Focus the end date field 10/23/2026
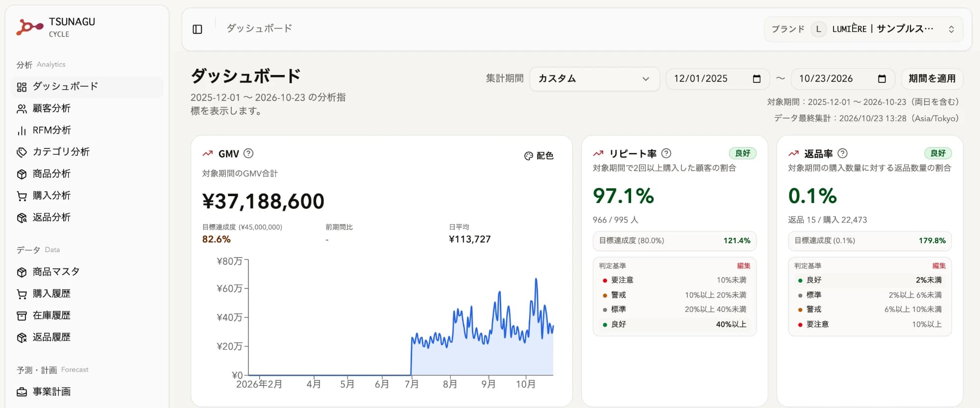 pyautogui.click(x=843, y=79)
